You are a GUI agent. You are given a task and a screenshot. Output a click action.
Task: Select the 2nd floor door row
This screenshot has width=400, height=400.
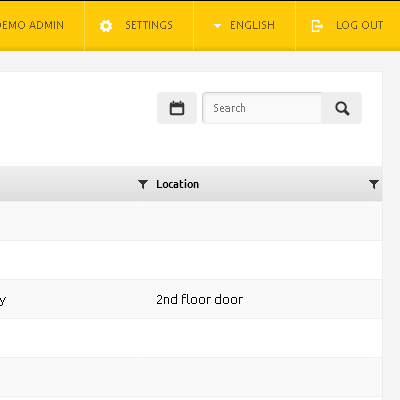(x=191, y=299)
